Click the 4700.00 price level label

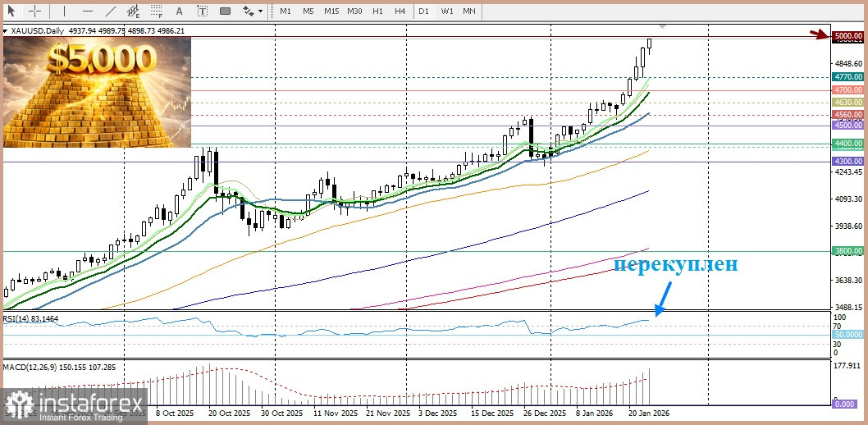pyautogui.click(x=849, y=89)
